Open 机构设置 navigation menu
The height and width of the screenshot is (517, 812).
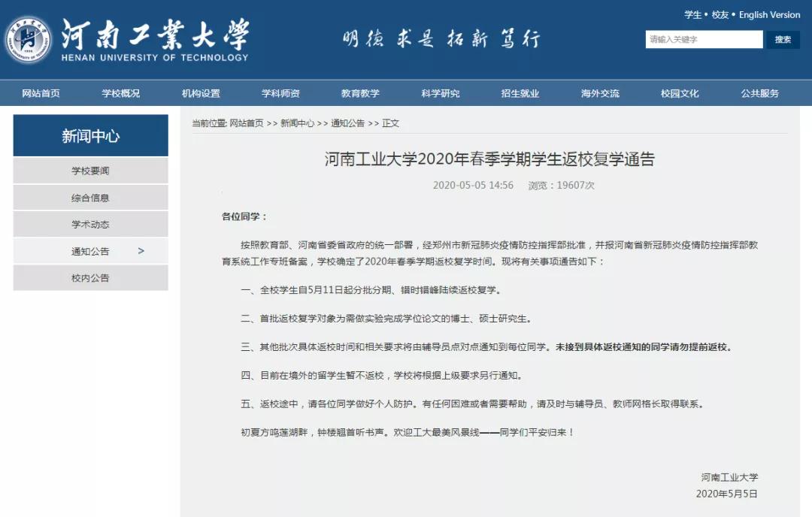(x=201, y=93)
